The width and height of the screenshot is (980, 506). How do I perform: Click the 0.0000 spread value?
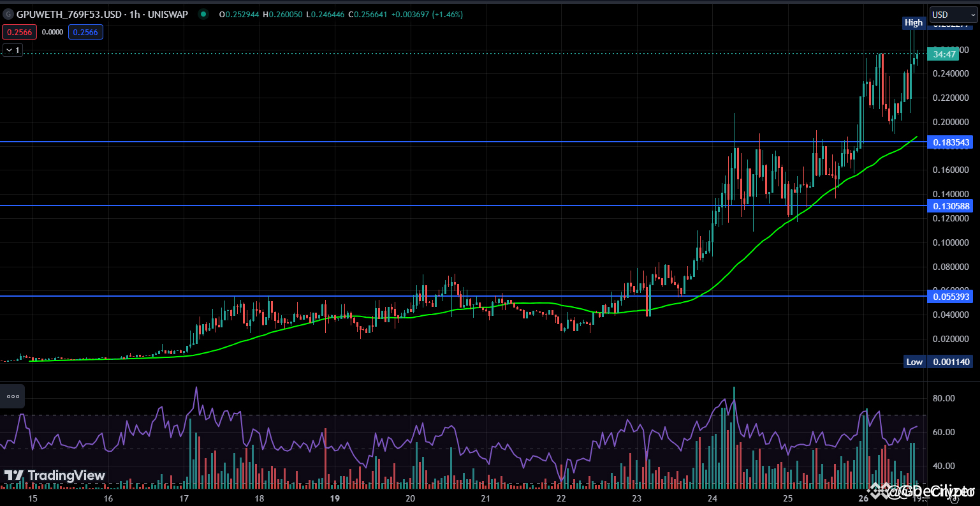pos(52,32)
